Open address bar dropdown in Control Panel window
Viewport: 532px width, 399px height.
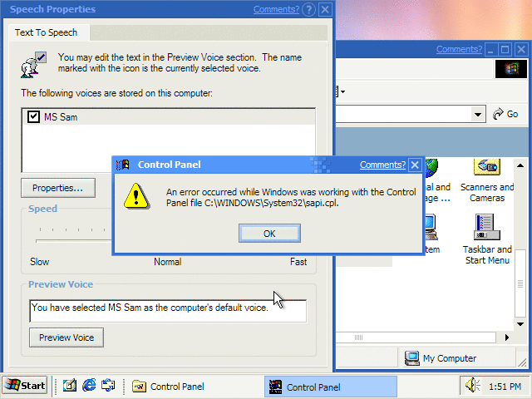pos(478,115)
